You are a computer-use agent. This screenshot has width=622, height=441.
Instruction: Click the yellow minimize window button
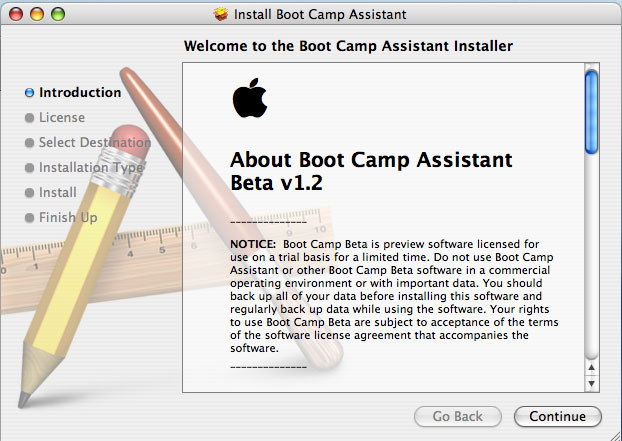pyautogui.click(x=37, y=14)
